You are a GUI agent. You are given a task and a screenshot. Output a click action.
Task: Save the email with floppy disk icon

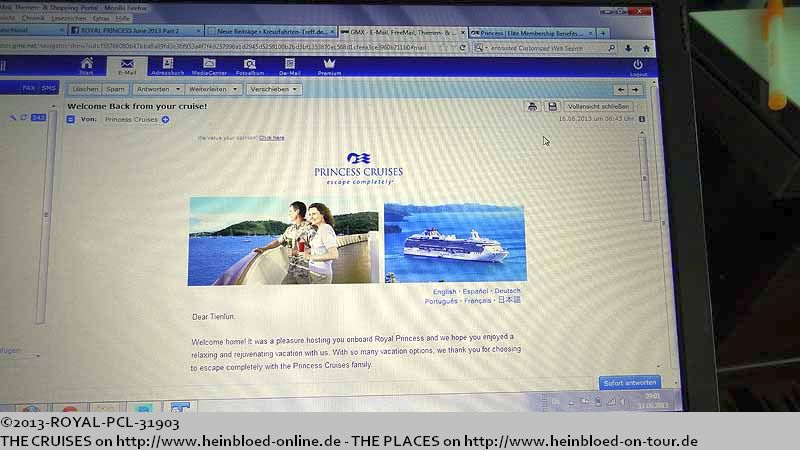552,106
